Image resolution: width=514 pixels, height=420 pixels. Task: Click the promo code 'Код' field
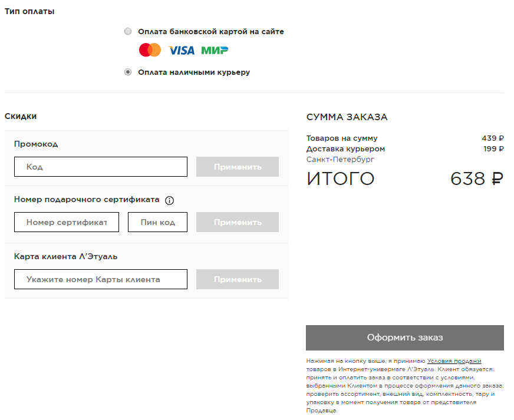pos(101,167)
